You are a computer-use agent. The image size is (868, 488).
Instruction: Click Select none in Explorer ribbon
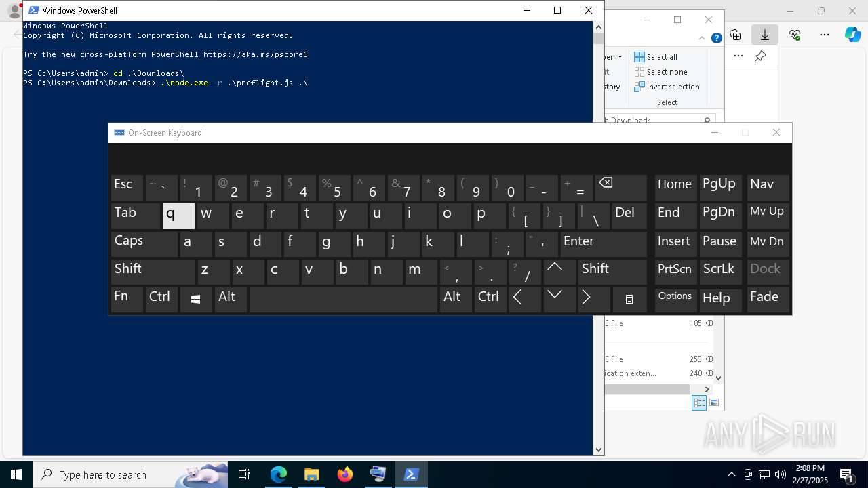(x=661, y=72)
